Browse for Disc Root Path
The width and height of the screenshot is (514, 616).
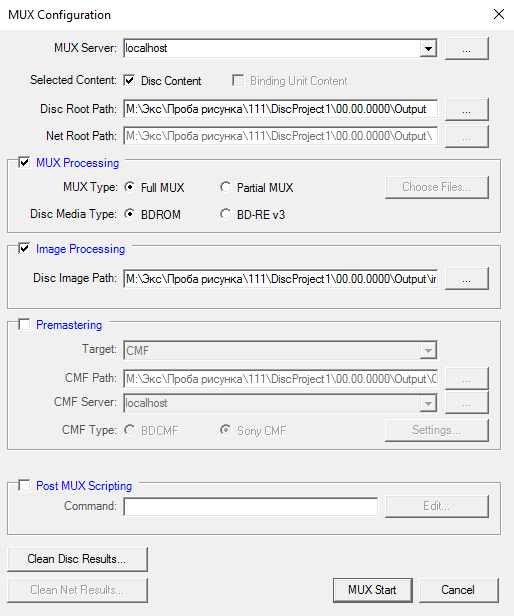tap(466, 110)
